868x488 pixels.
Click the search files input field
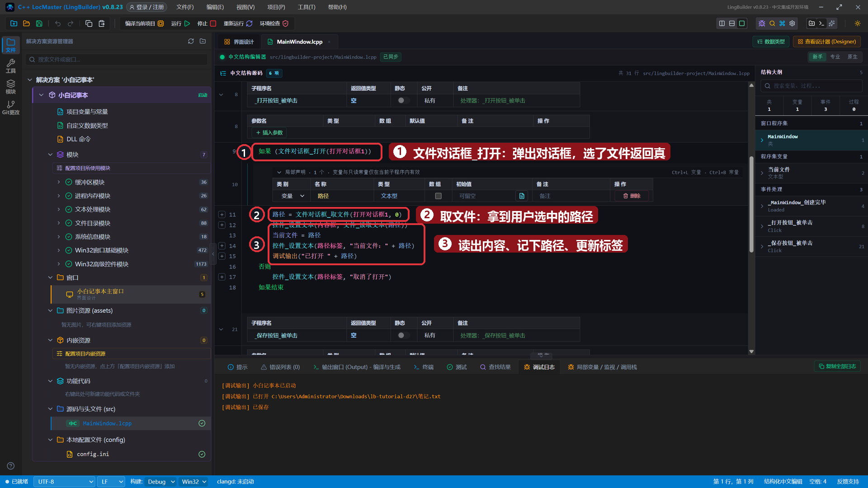pos(117,60)
